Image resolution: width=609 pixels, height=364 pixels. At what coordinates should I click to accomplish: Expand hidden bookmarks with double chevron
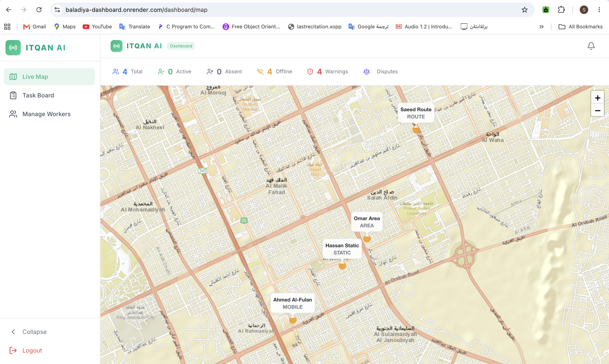click(541, 26)
